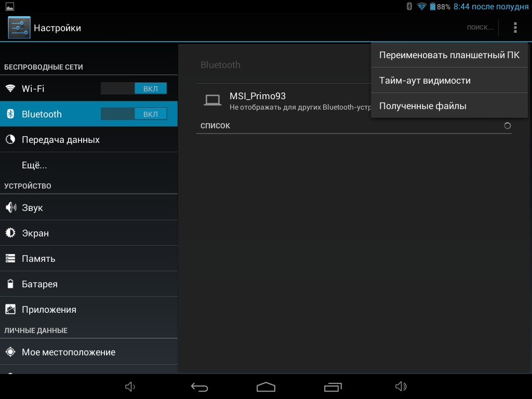The height and width of the screenshot is (399, 532).
Task: Tap the MSI_Primo93 laptop device icon
Action: (x=212, y=100)
